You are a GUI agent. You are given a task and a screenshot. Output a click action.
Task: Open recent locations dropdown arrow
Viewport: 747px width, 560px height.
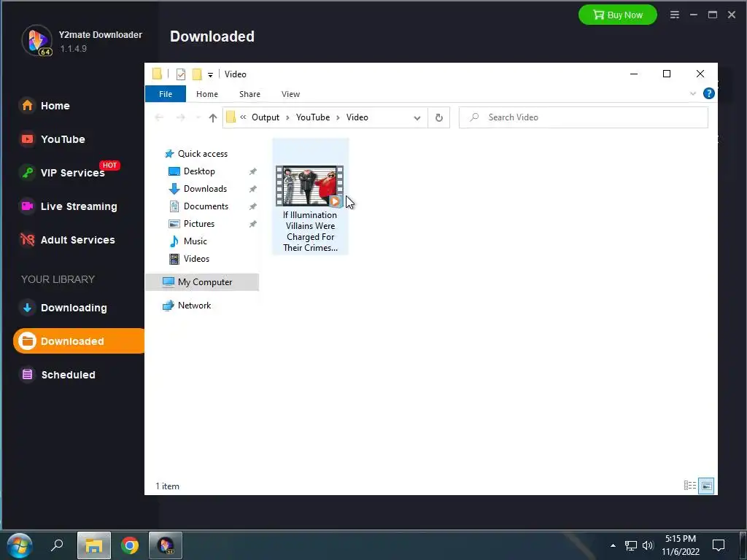(x=198, y=117)
